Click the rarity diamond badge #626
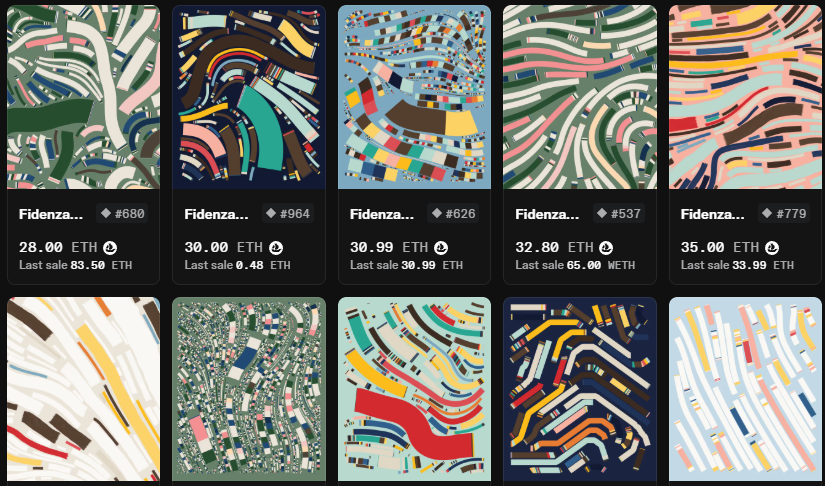The width and height of the screenshot is (825, 486). tap(453, 213)
